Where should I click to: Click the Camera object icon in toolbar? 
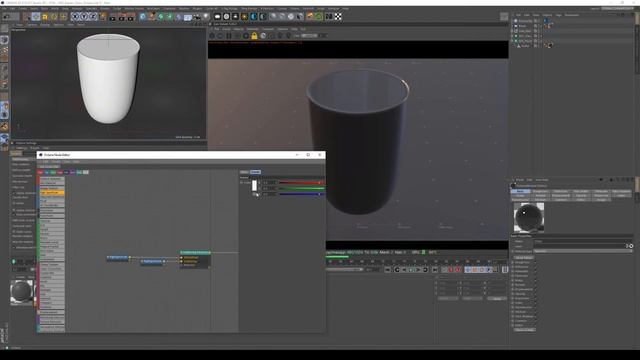click(x=196, y=17)
